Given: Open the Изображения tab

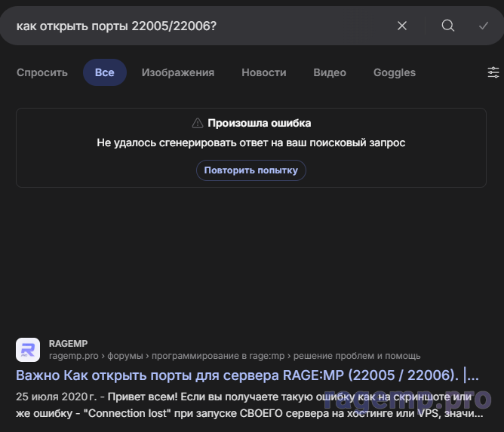Looking at the screenshot, I should tap(178, 72).
